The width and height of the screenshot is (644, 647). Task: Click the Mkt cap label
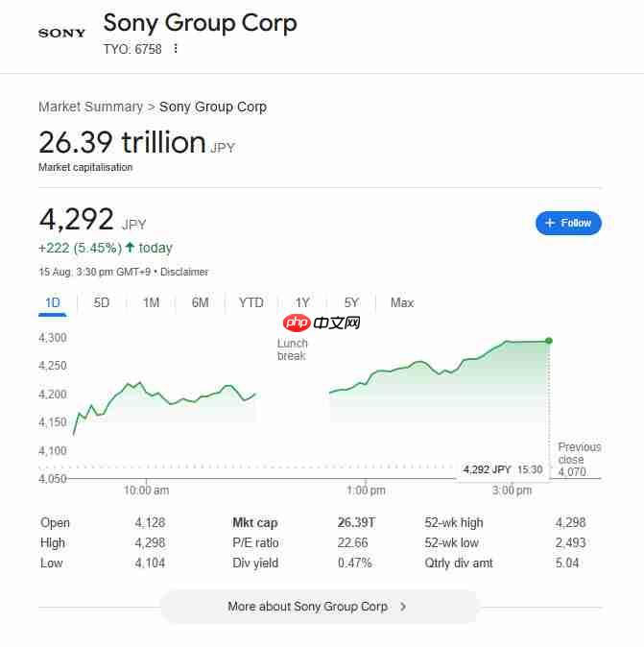(255, 523)
